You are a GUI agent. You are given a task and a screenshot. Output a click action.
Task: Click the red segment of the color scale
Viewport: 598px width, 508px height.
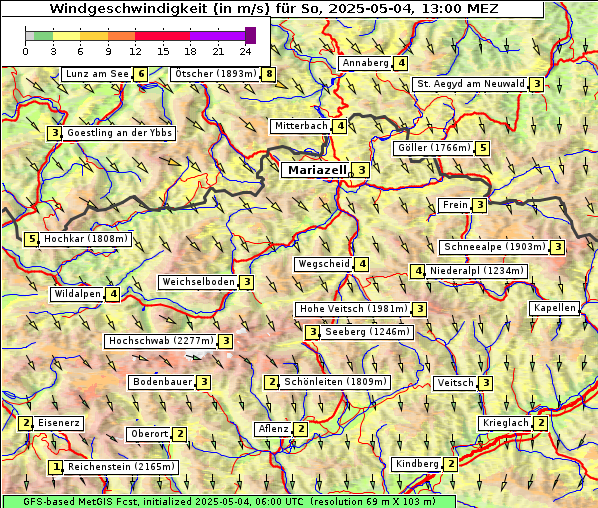[x=162, y=36]
